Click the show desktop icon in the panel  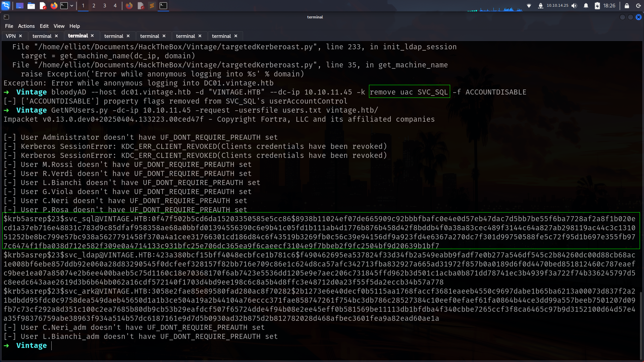20,6
